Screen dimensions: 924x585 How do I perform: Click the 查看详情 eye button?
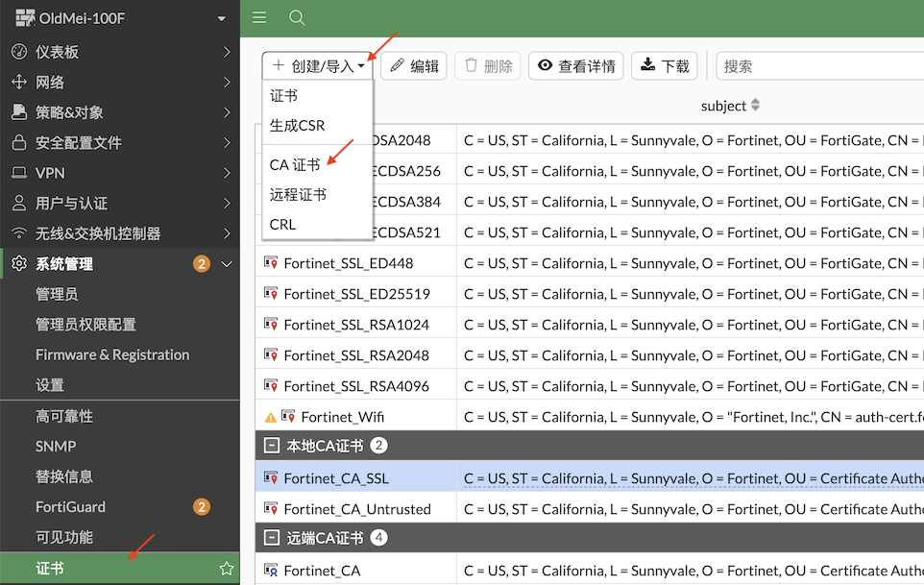[575, 66]
